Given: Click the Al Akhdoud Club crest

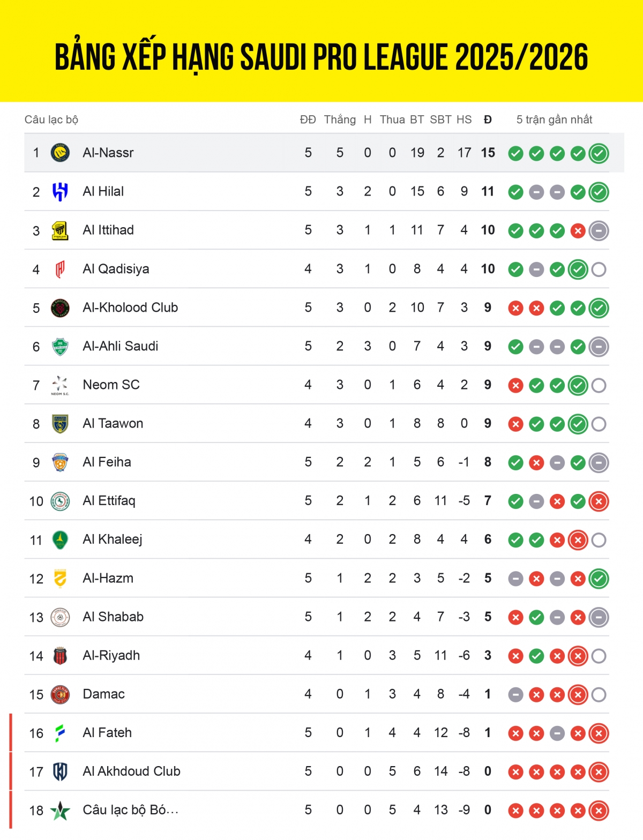Looking at the screenshot, I should (60, 771).
